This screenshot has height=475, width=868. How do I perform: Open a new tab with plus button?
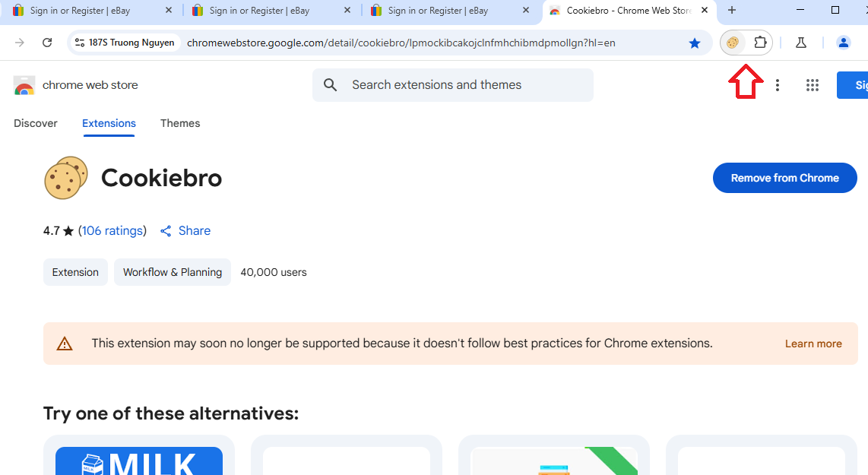coord(731,10)
